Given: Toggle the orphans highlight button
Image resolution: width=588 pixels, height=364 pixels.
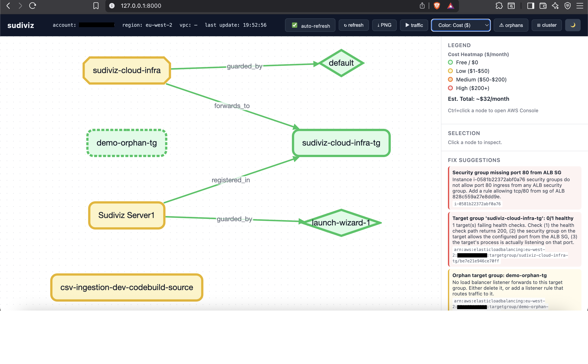Looking at the screenshot, I should 511,25.
